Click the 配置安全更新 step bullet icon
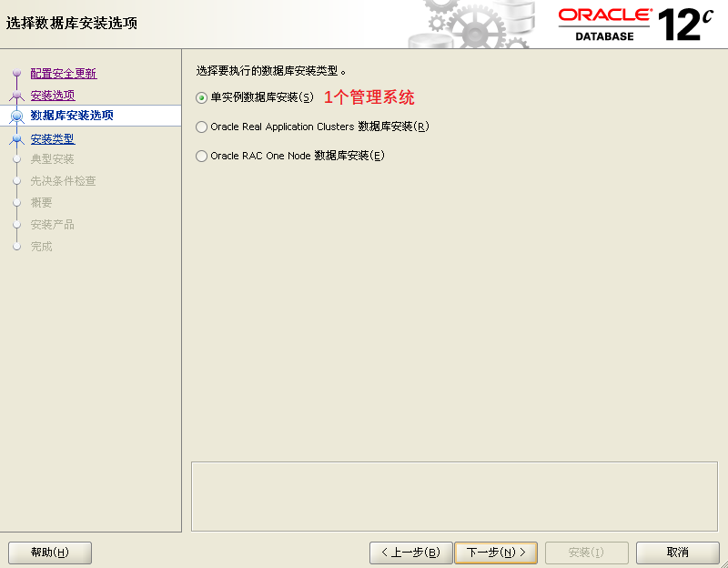The width and height of the screenshot is (728, 568). click(16, 73)
